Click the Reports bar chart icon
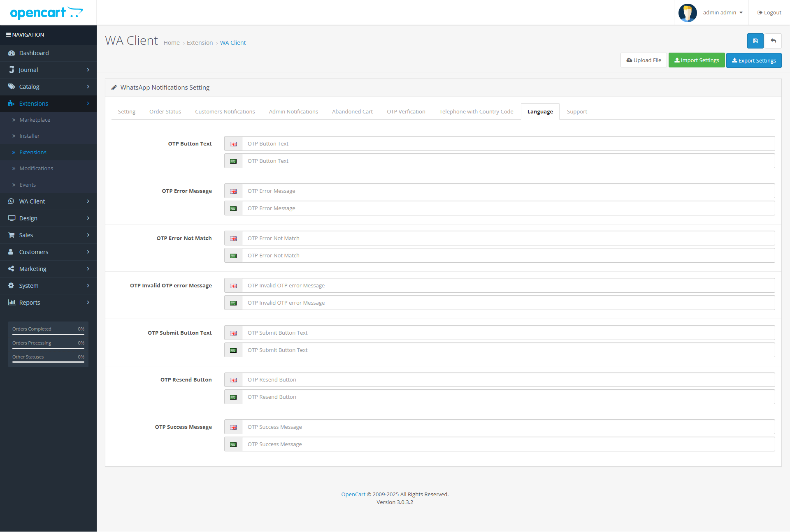Viewport: 790px width, 532px height. [x=12, y=303]
